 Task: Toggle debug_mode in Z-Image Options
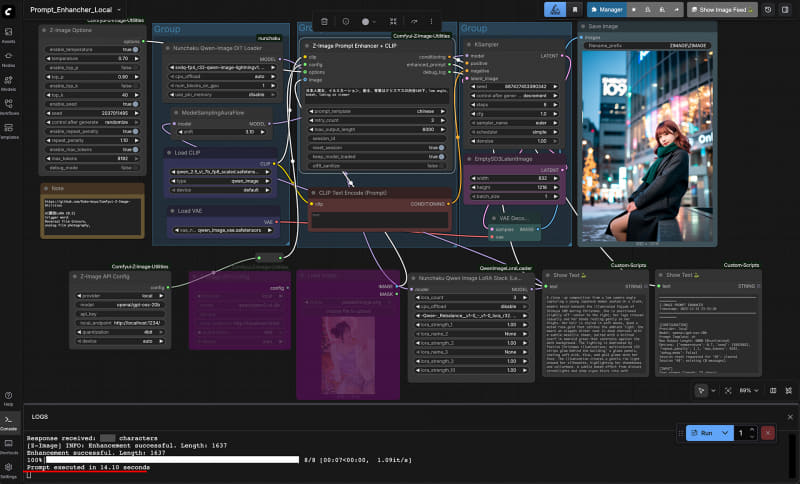tap(92, 167)
